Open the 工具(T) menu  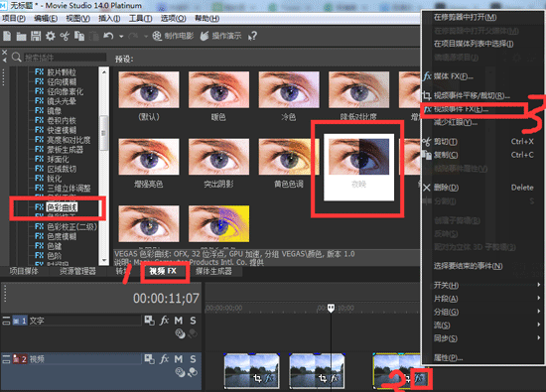(140, 18)
